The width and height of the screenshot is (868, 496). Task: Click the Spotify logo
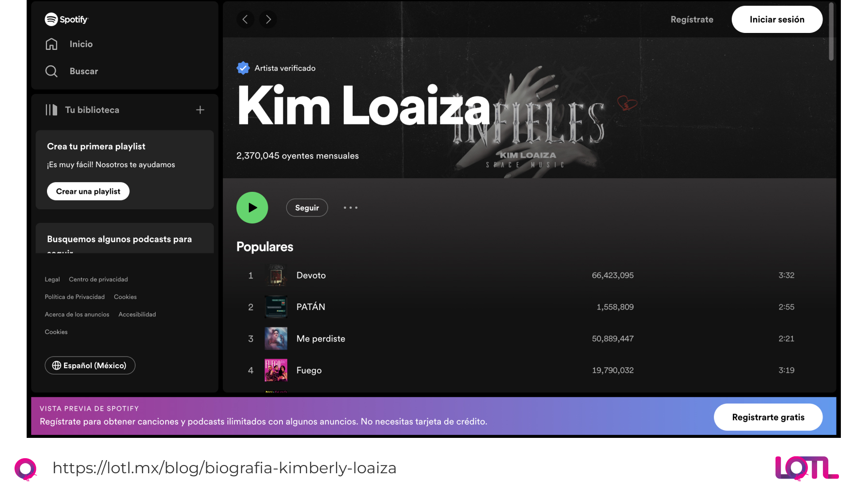point(66,19)
